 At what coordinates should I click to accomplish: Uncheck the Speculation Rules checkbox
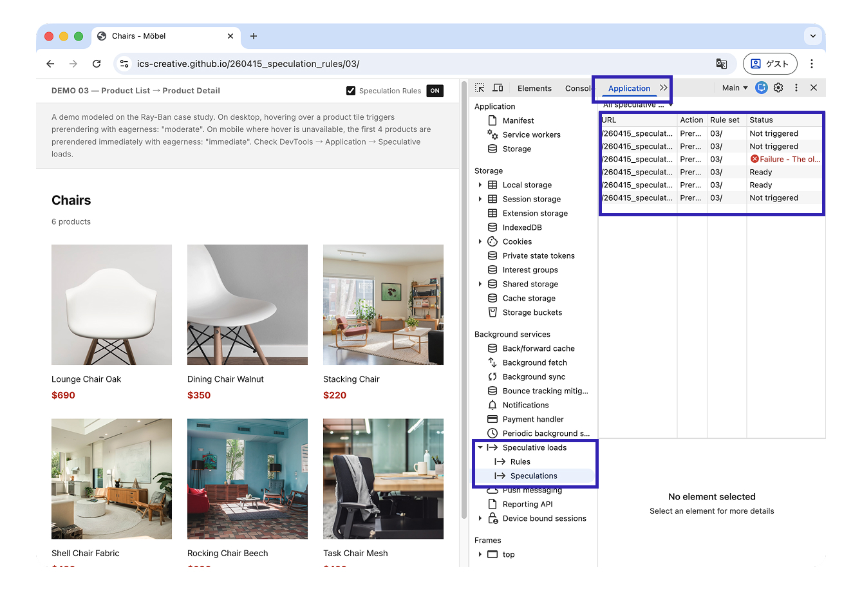click(351, 91)
